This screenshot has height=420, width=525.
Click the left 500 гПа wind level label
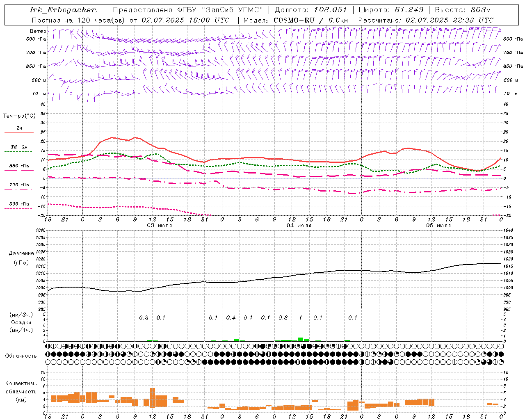[x=36, y=39]
